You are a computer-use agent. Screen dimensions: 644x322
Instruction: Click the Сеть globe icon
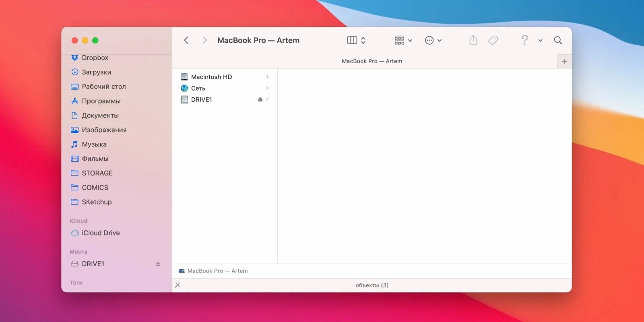(184, 88)
